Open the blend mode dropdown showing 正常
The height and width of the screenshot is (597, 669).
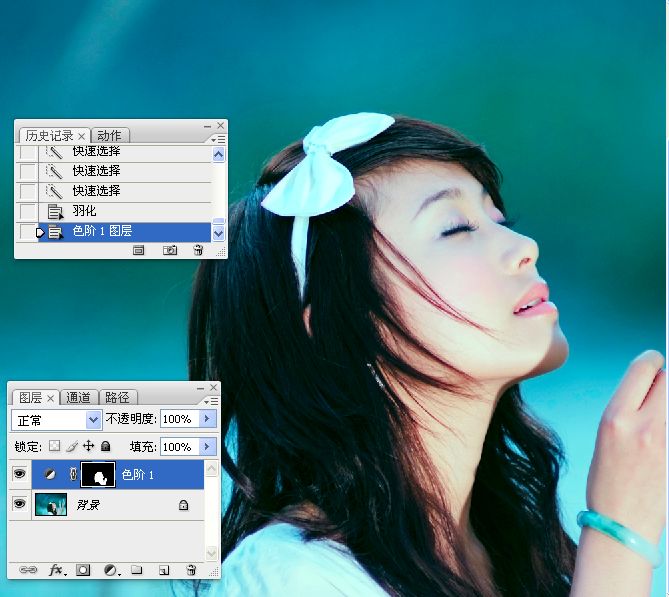(57, 419)
